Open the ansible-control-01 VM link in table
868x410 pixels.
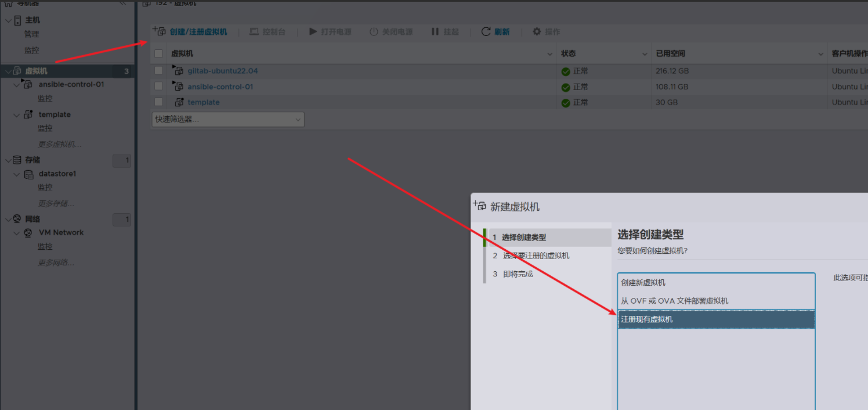(220, 87)
